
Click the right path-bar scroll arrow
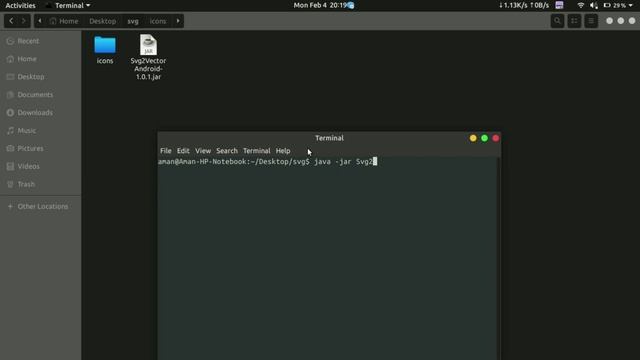[178, 21]
